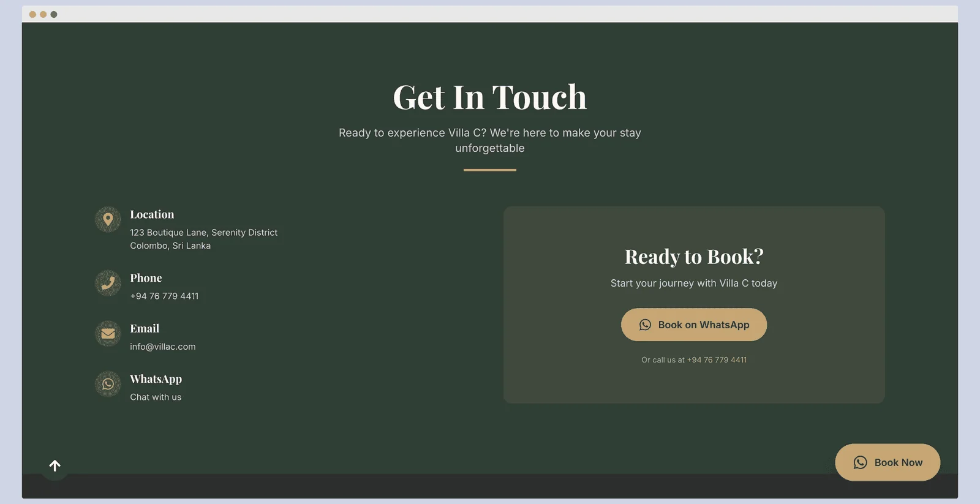Click the Phone heading
This screenshot has height=504, width=980.
[x=146, y=278]
